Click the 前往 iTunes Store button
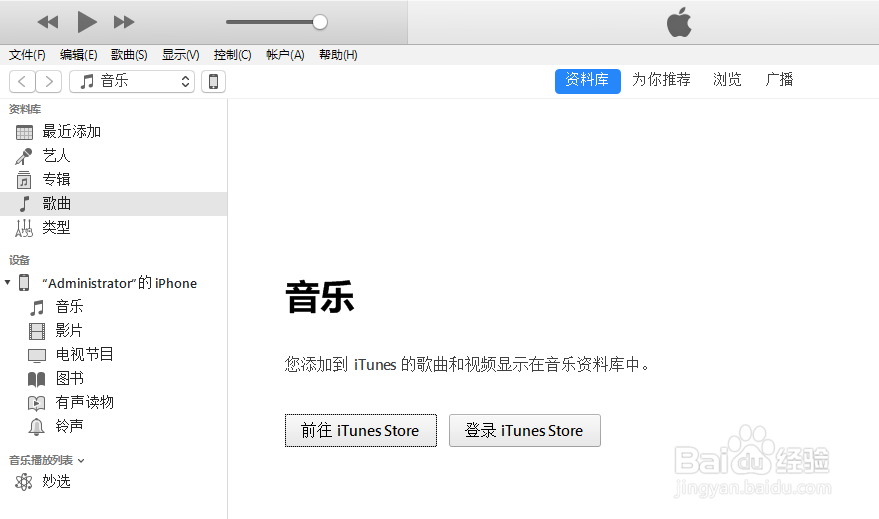Screen dimensions: 879x519 pyautogui.click(x=360, y=430)
